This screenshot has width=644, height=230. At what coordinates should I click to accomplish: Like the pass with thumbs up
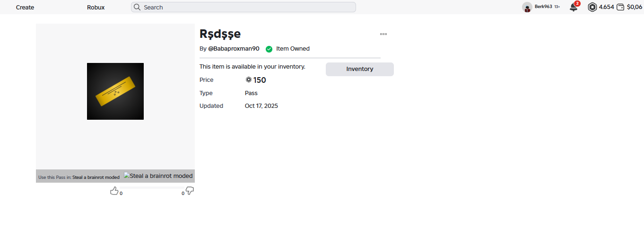coord(114,191)
